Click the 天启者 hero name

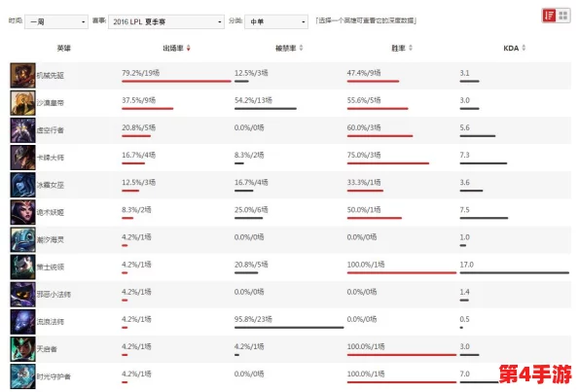(47, 349)
